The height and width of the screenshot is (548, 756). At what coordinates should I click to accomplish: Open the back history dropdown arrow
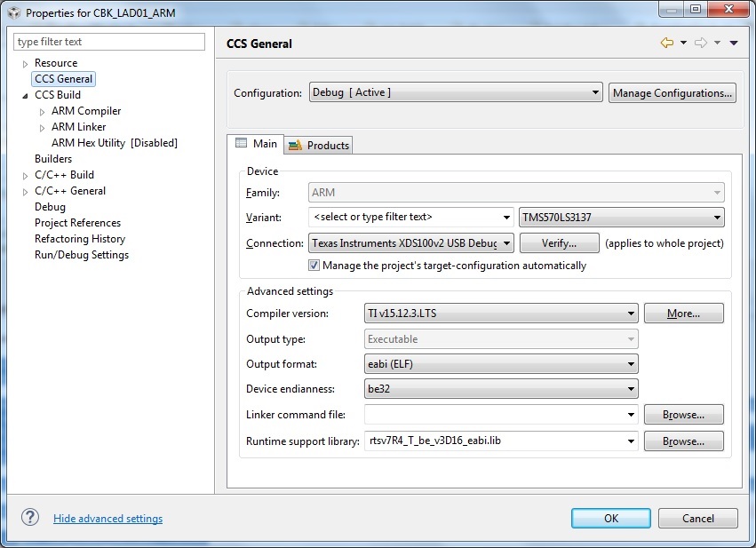click(x=683, y=43)
